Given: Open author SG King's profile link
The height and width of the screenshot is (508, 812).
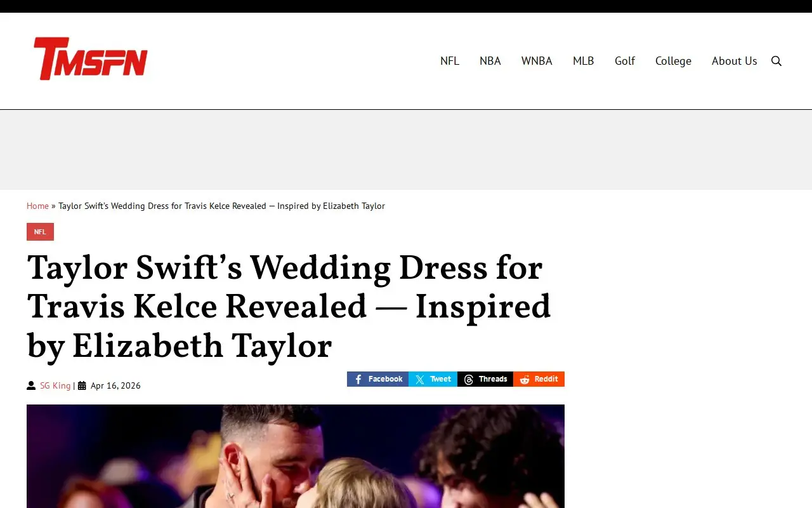Looking at the screenshot, I should tap(55, 385).
